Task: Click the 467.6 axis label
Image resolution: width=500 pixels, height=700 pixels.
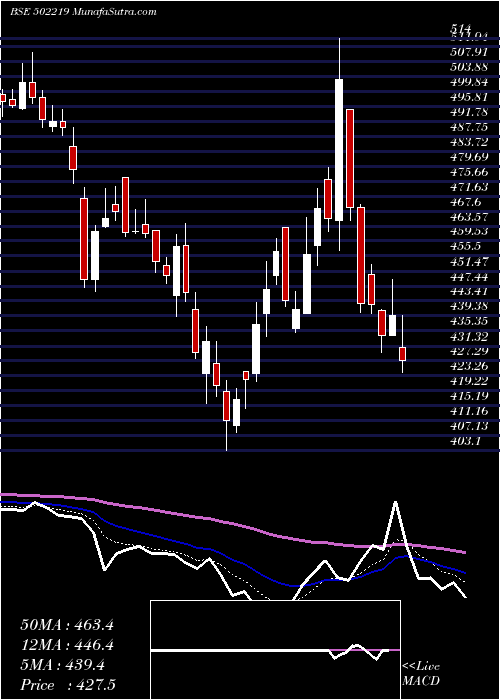Action: [x=466, y=202]
